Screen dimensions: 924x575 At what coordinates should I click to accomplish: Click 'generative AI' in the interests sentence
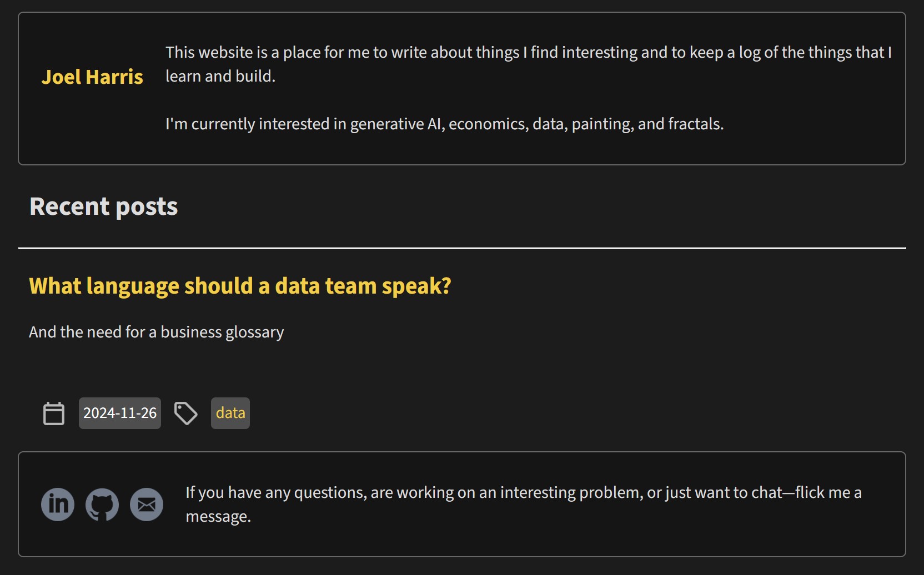point(396,124)
